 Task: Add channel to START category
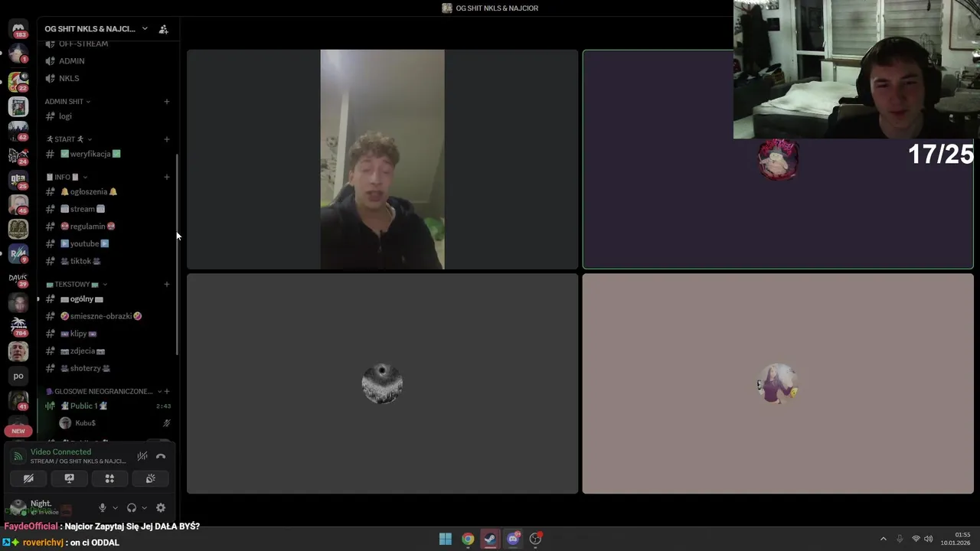coord(166,139)
